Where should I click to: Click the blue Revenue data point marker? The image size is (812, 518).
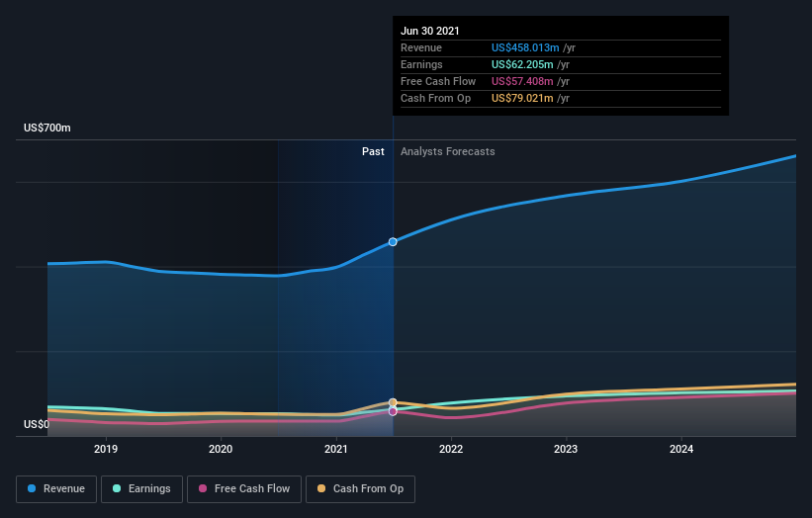click(x=393, y=241)
